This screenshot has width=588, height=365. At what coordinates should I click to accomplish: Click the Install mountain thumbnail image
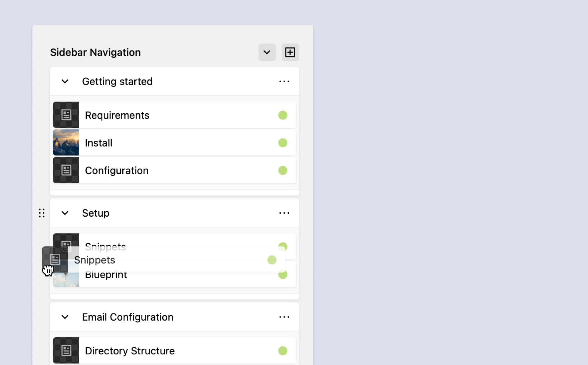pyautogui.click(x=66, y=142)
